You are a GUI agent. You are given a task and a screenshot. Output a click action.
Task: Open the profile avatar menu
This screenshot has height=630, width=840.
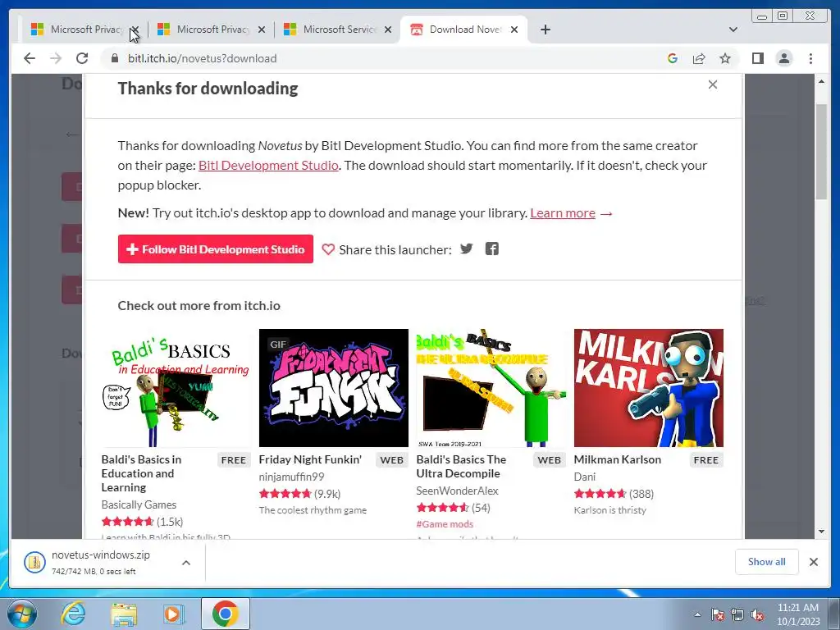[784, 58]
